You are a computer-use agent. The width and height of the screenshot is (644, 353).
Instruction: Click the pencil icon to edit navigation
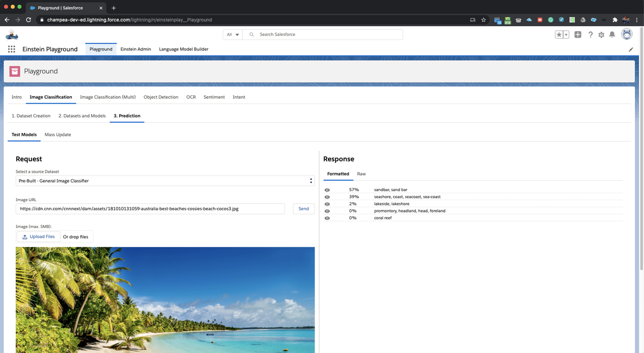[x=631, y=49]
